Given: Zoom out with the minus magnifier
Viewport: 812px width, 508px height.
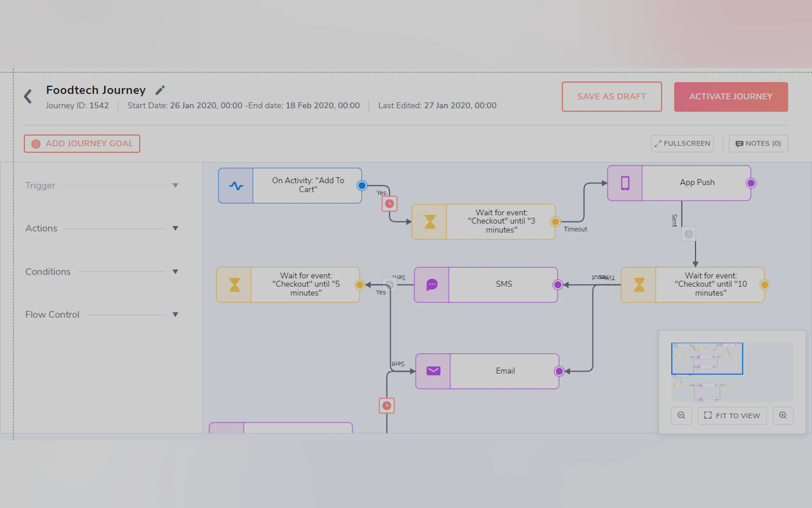Looking at the screenshot, I should (681, 416).
